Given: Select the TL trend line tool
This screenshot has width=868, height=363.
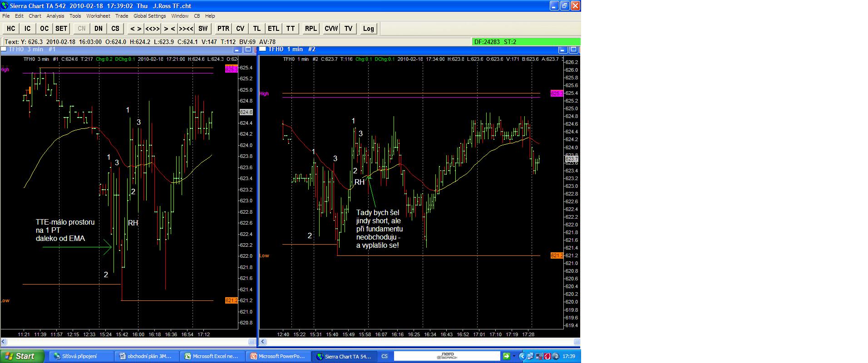Looking at the screenshot, I should tap(257, 29).
